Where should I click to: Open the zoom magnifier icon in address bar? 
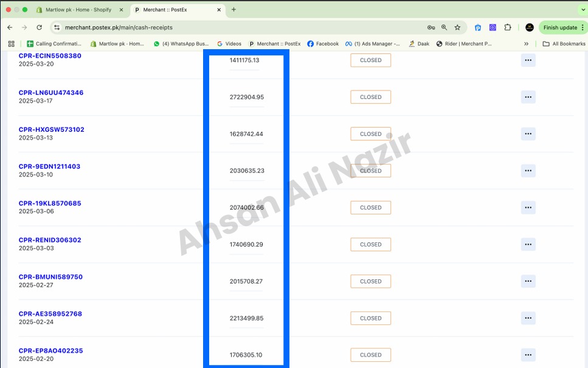click(444, 27)
